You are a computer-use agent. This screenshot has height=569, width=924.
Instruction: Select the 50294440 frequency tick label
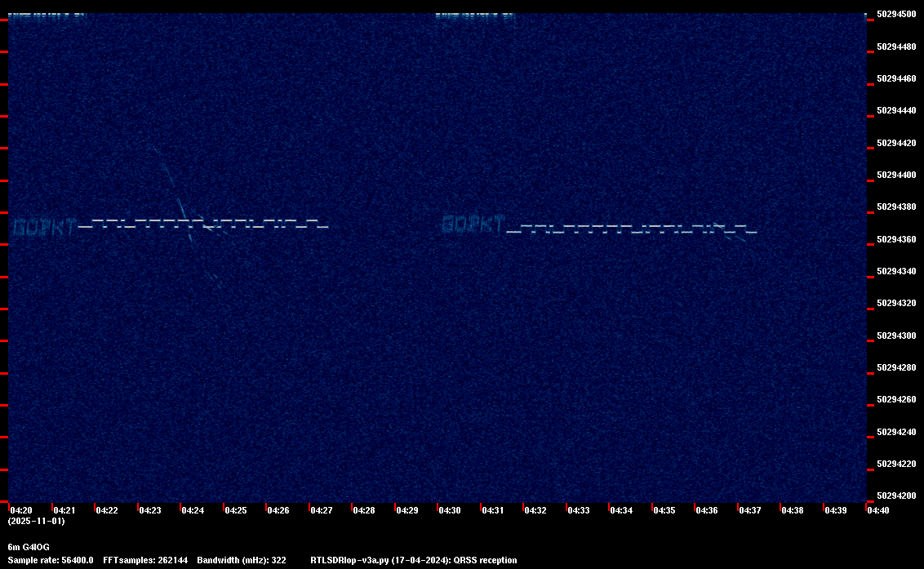[x=896, y=110]
